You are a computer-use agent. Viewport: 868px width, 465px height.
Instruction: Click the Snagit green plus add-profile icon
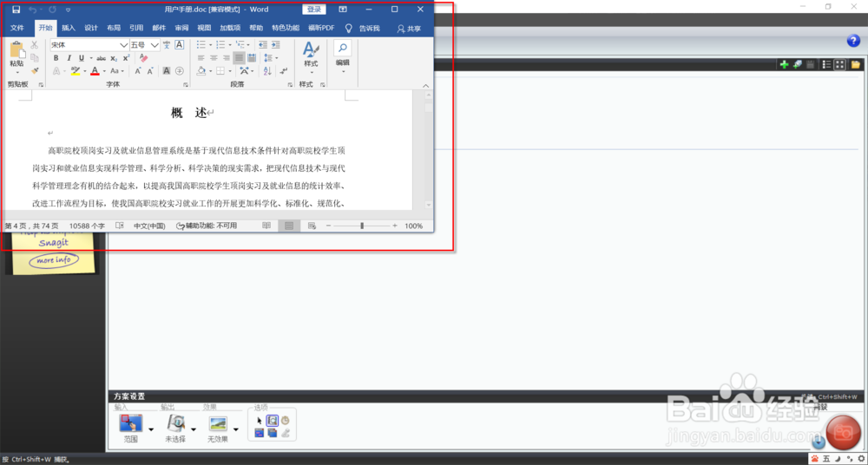784,64
